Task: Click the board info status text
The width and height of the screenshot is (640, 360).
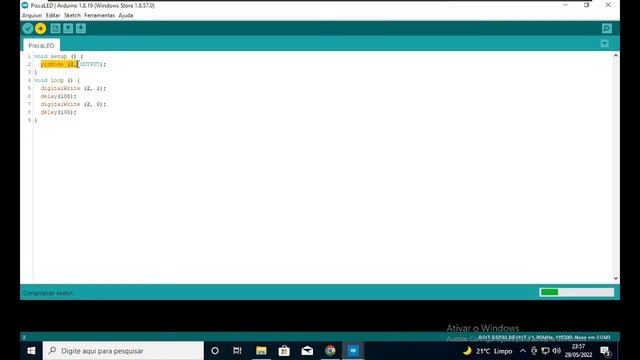Action: point(544,337)
